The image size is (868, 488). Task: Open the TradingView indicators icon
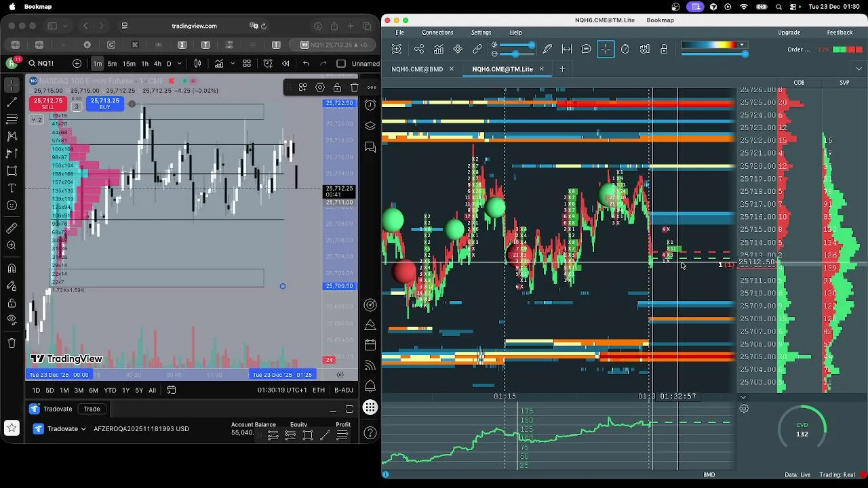(219, 64)
